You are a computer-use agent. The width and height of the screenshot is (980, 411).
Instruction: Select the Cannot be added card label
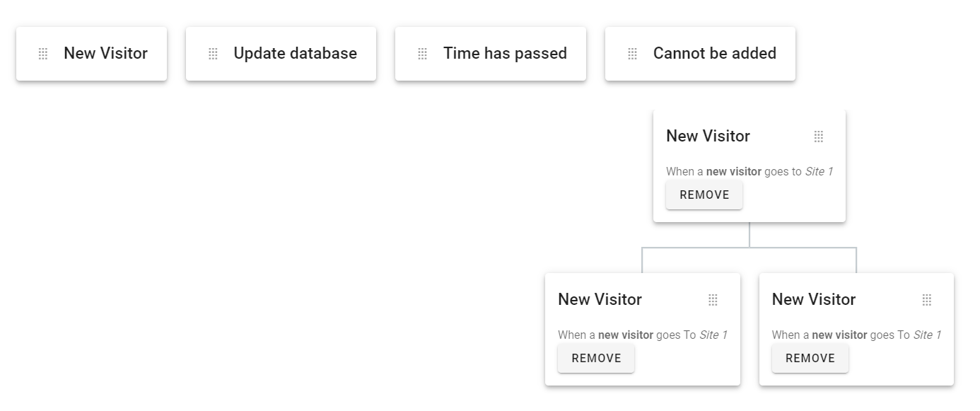point(715,54)
